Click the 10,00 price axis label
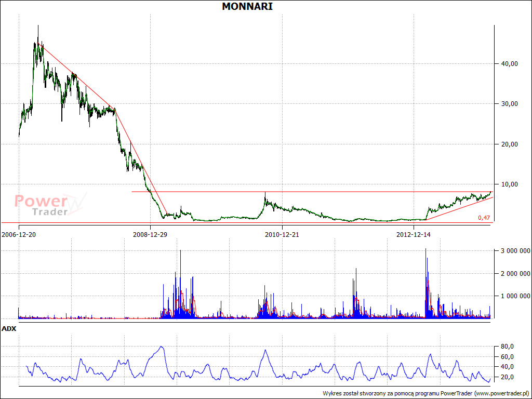 509,184
